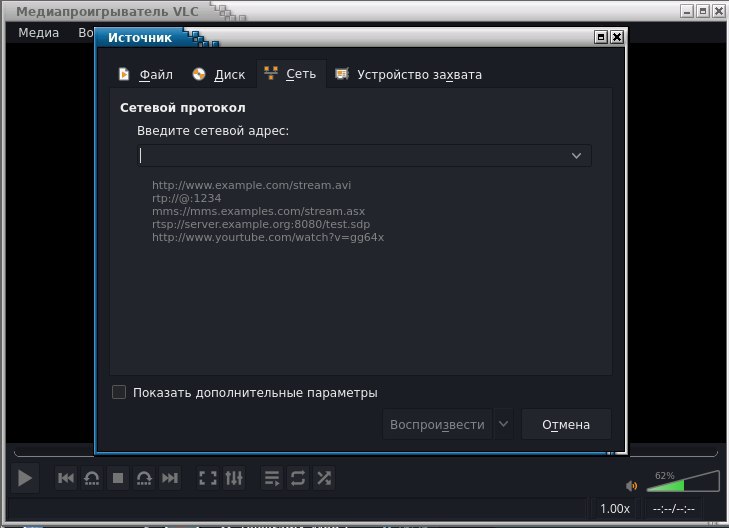Screen dimensions: 729x528
Task: Switch to the Диск tab
Action: coord(219,74)
